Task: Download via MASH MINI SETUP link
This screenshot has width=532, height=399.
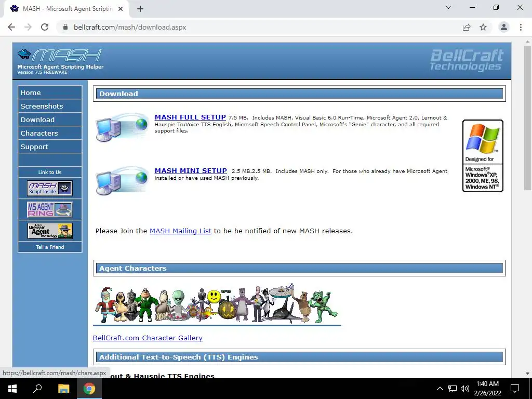Action: (x=191, y=170)
